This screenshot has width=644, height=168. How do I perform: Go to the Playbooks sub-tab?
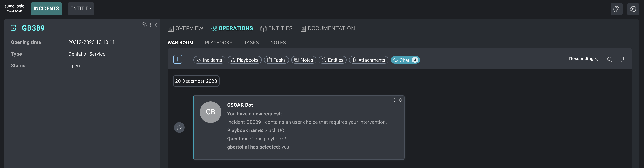(219, 43)
